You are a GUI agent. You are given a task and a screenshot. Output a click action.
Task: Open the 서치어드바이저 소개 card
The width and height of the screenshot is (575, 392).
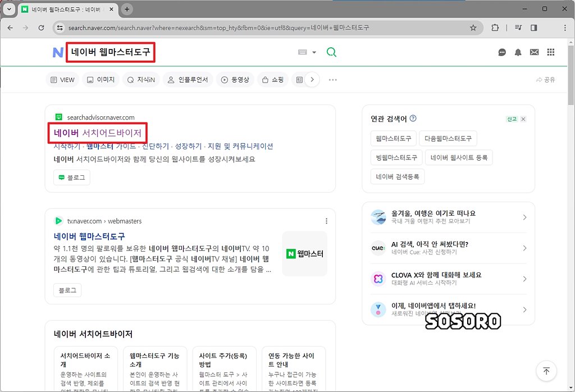tap(85, 368)
